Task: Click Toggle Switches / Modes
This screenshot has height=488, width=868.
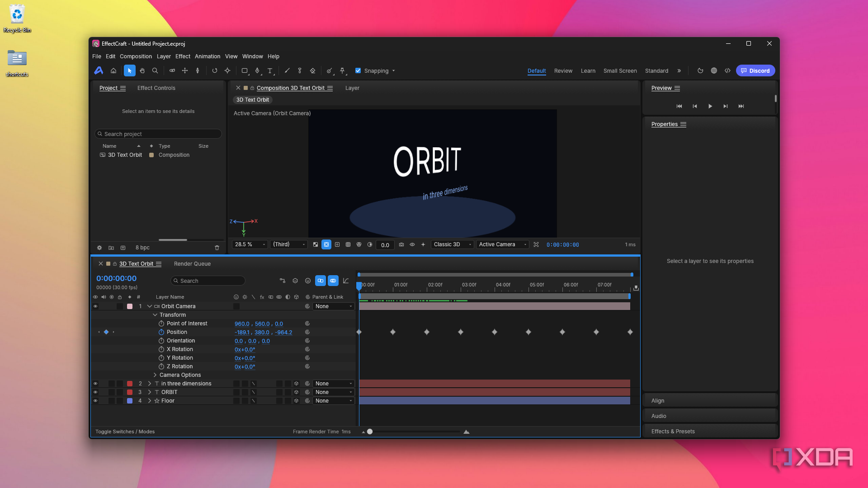Action: (x=125, y=432)
